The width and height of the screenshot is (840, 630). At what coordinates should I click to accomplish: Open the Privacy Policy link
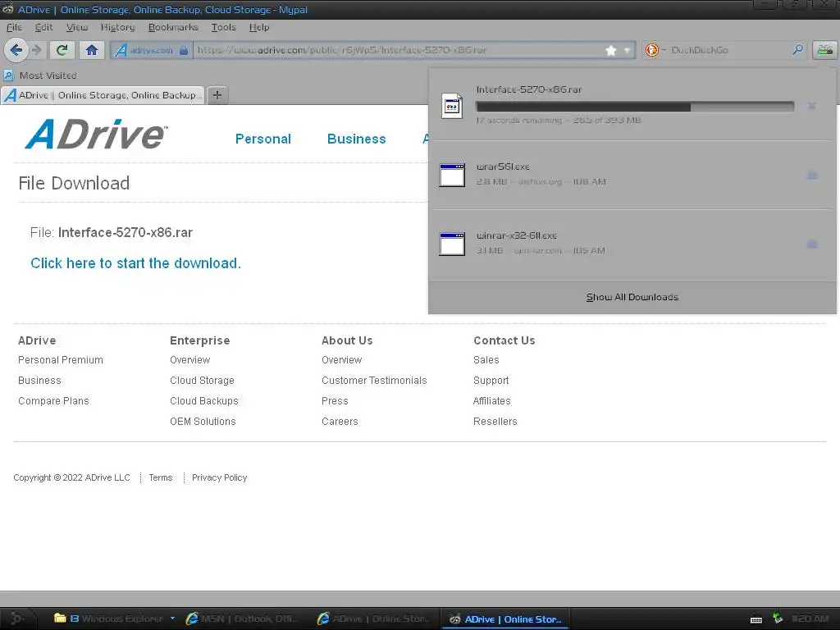[219, 477]
